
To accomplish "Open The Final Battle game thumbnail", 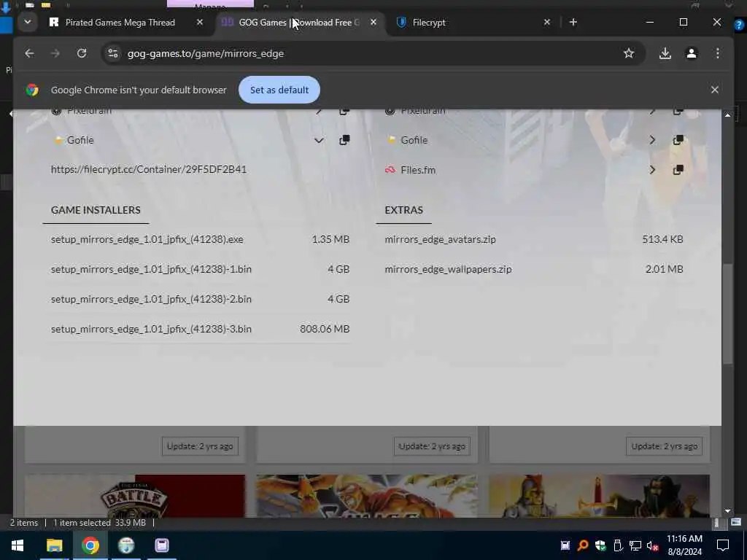I will (x=135, y=496).
